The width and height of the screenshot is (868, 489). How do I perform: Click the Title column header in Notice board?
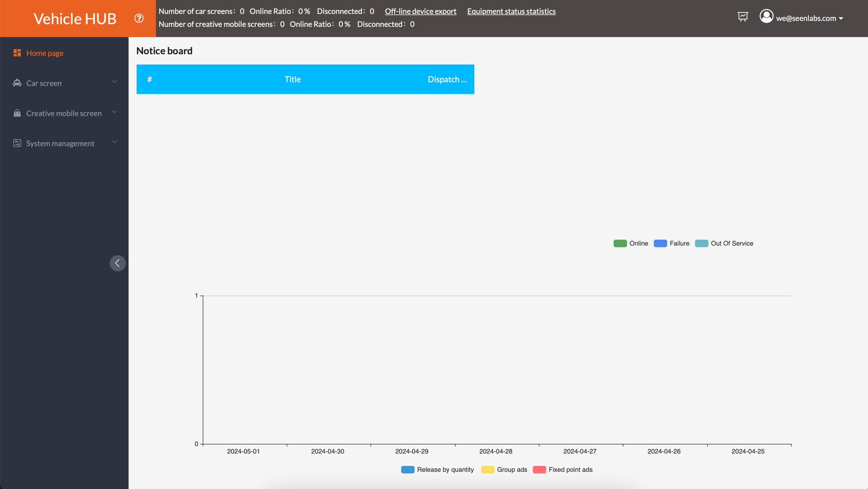[293, 79]
